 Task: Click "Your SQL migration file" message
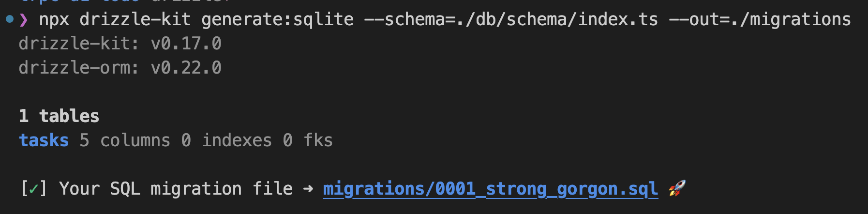pos(176,189)
